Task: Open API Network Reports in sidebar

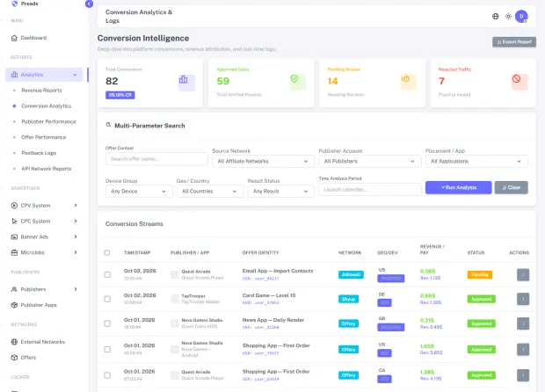Action: (47, 169)
